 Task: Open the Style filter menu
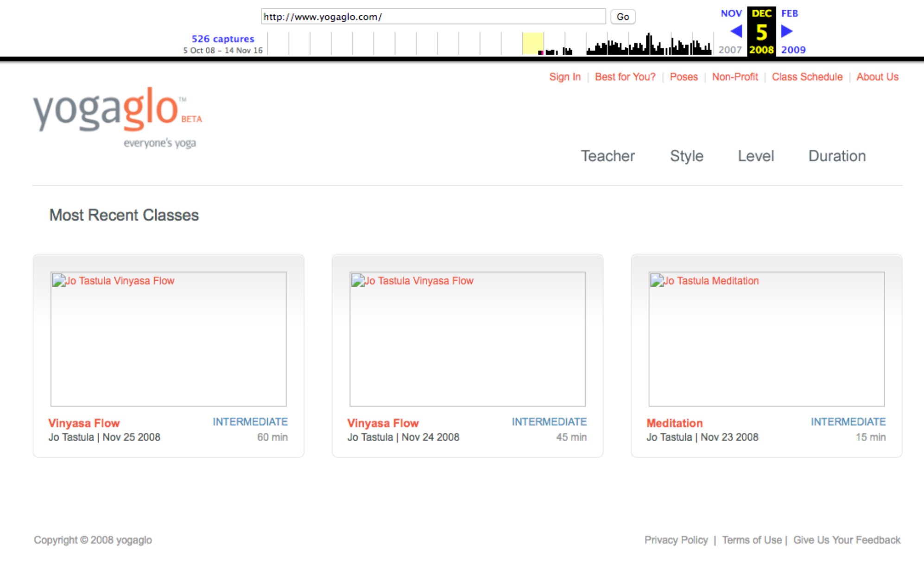(686, 156)
